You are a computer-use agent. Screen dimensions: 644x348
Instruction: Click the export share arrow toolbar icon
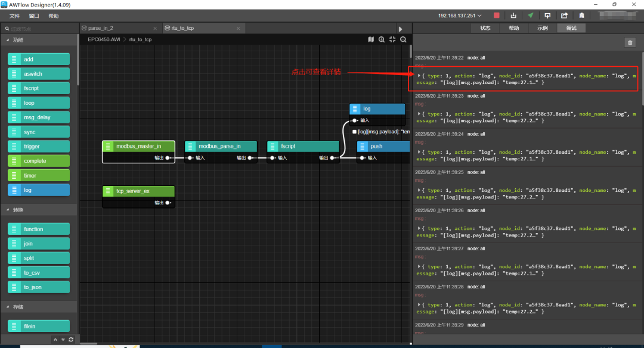(564, 15)
